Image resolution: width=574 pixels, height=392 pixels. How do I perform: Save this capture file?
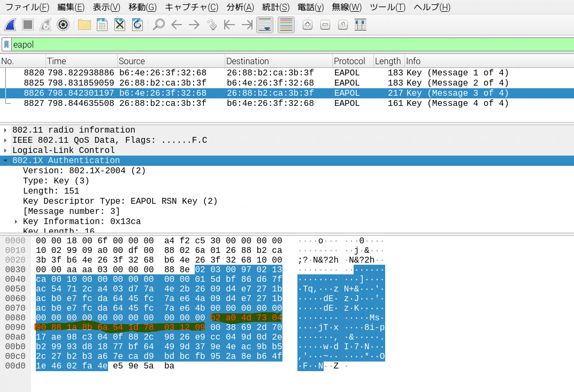102,25
